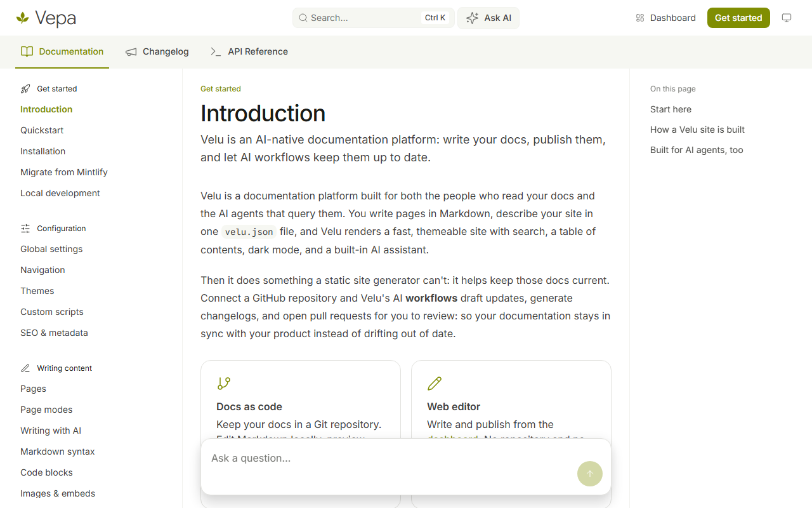Open the Documentation tab

62,51
